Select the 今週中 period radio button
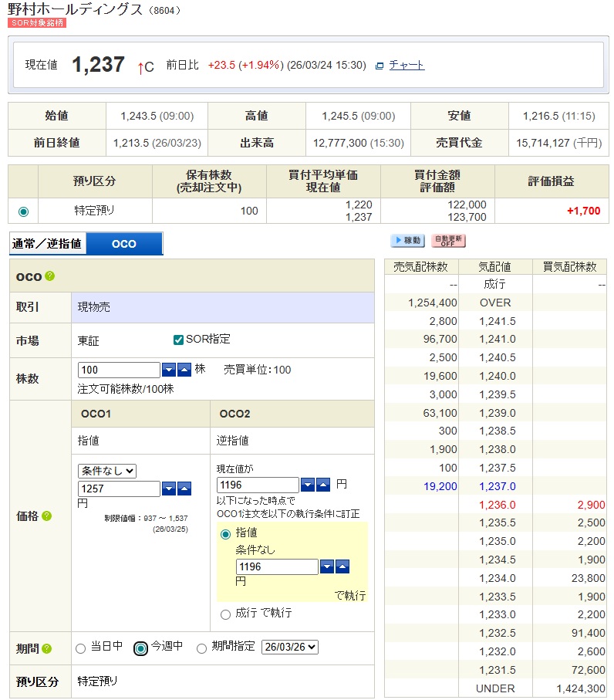614x700 pixels. click(x=140, y=648)
